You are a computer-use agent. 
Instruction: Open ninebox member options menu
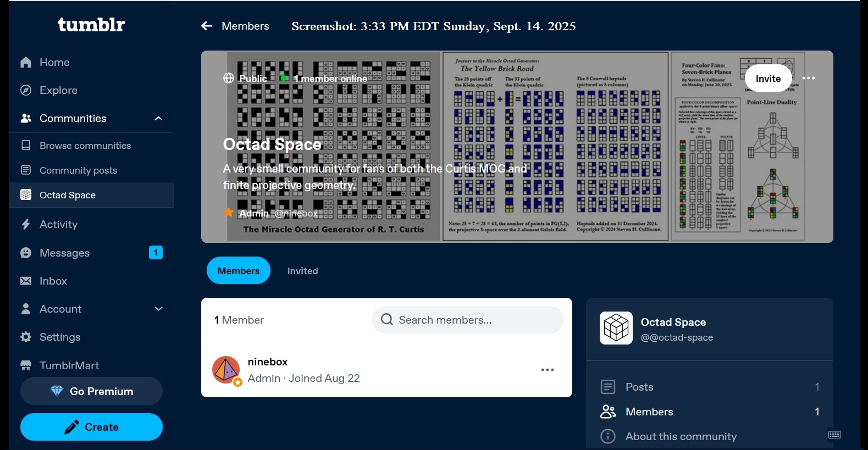tap(547, 370)
